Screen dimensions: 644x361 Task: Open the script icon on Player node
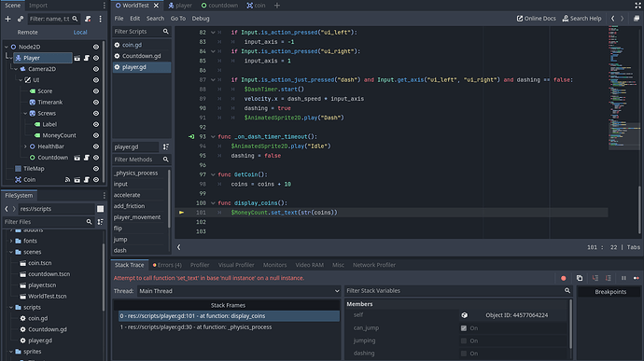[x=87, y=58]
